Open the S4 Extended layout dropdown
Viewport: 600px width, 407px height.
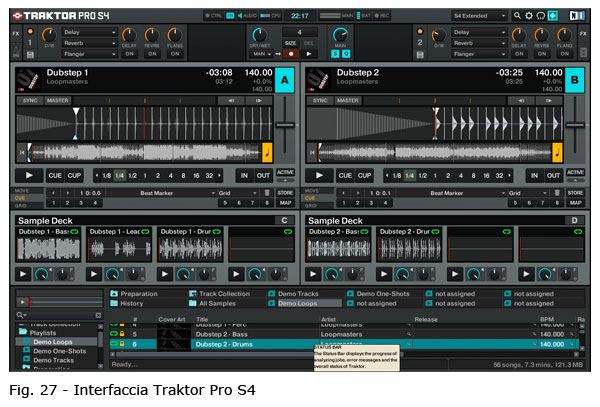click(479, 16)
